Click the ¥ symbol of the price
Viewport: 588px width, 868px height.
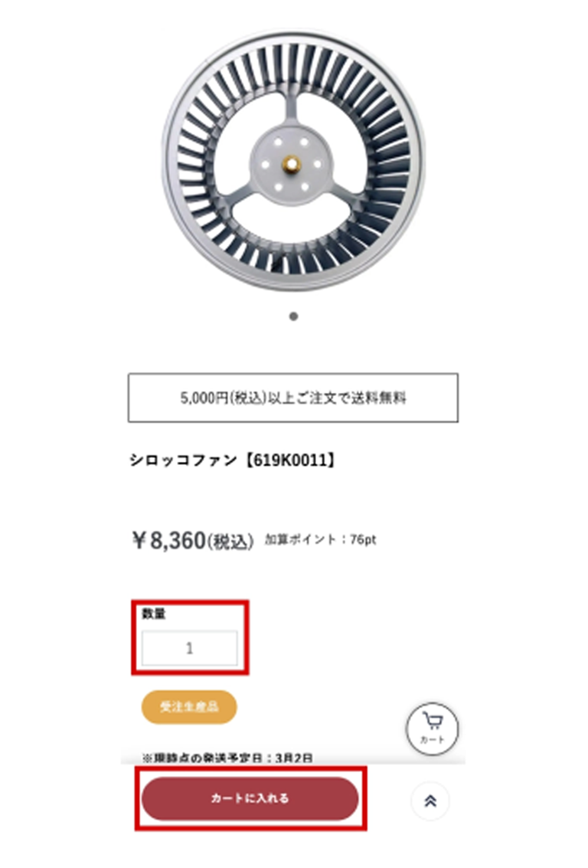(139, 540)
